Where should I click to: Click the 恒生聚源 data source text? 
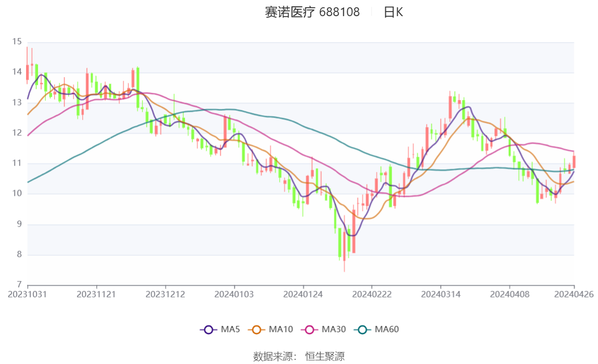coord(325,357)
